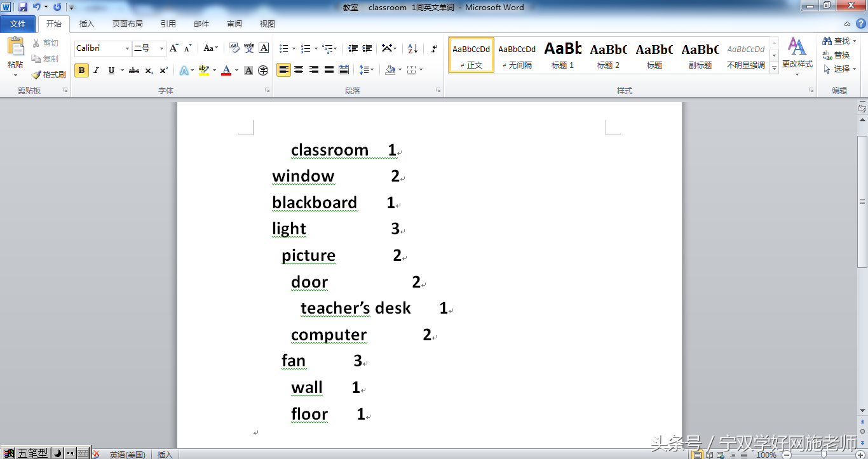Click the Redo/Repeat icon in title bar
868x459 pixels.
point(57,7)
